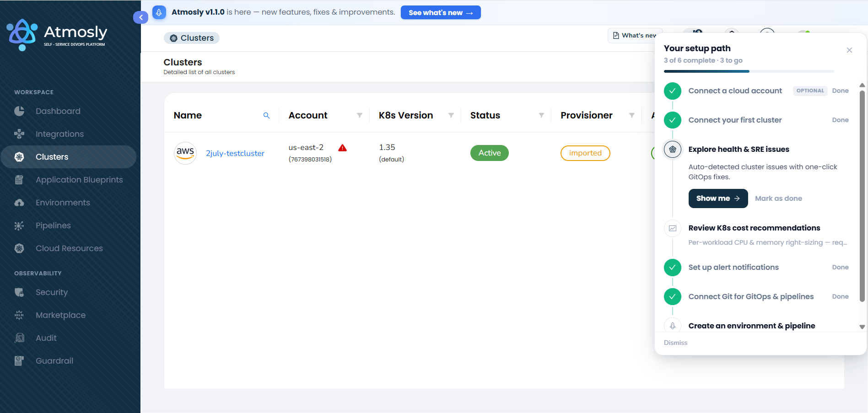This screenshot has height=413, width=868.
Task: Click See what's new button
Action: pos(441,12)
